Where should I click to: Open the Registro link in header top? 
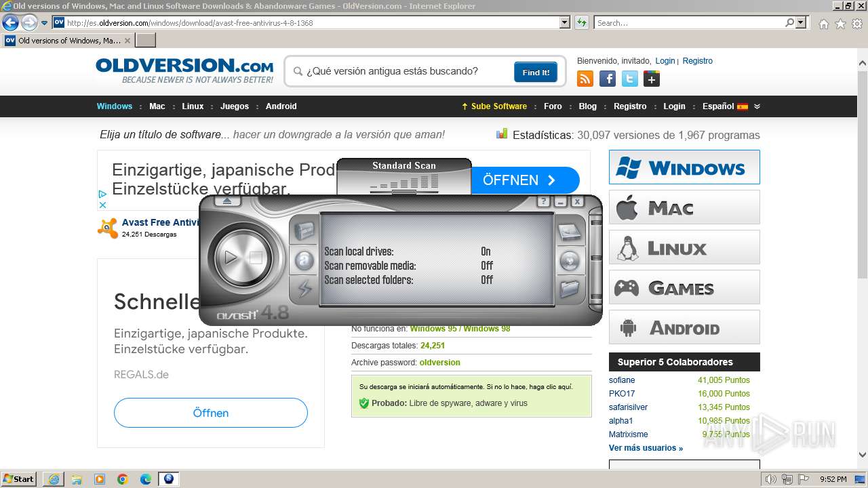coord(698,61)
